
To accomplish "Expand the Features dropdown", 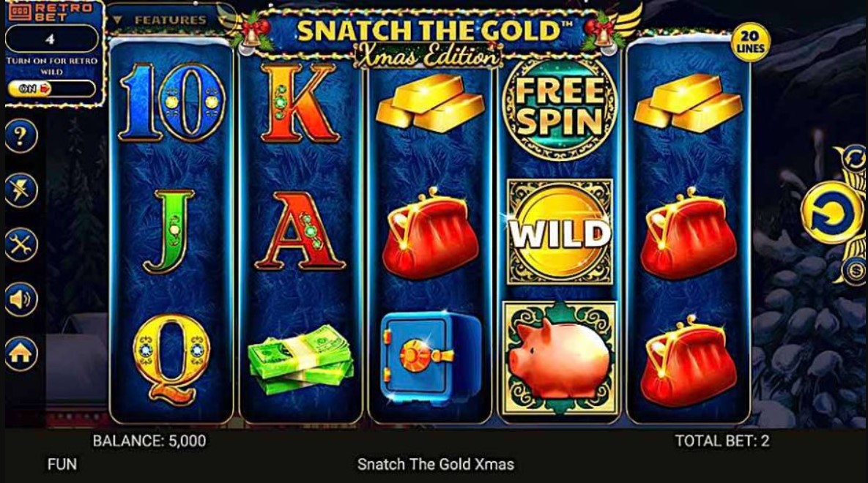I will coord(163,20).
